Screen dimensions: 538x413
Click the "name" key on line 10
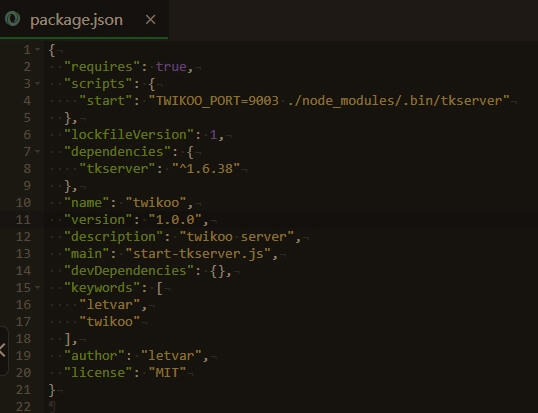pos(87,202)
